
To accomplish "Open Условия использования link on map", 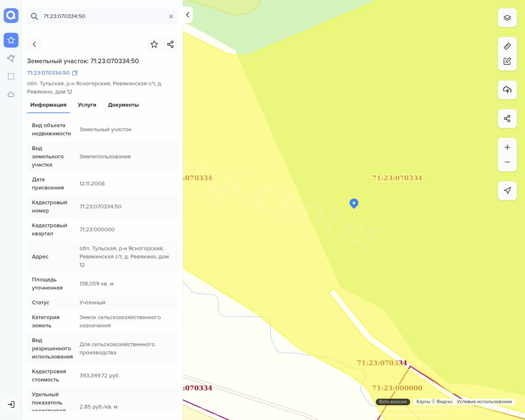I will 484,402.
